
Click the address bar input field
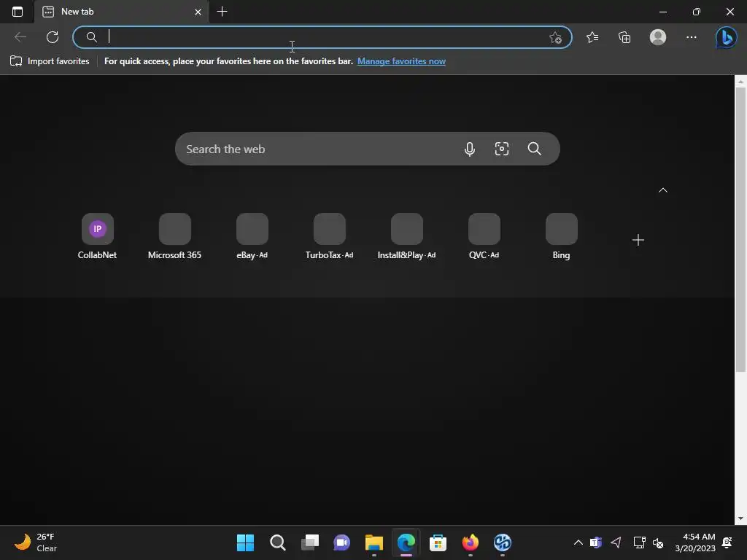(x=322, y=37)
